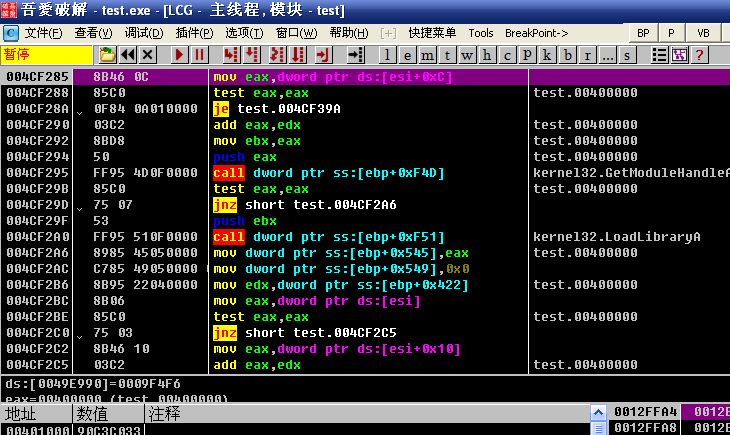Click the ds:[0049E990]=0009F4F6 info line
This screenshot has width=730, height=435.
tap(93, 384)
